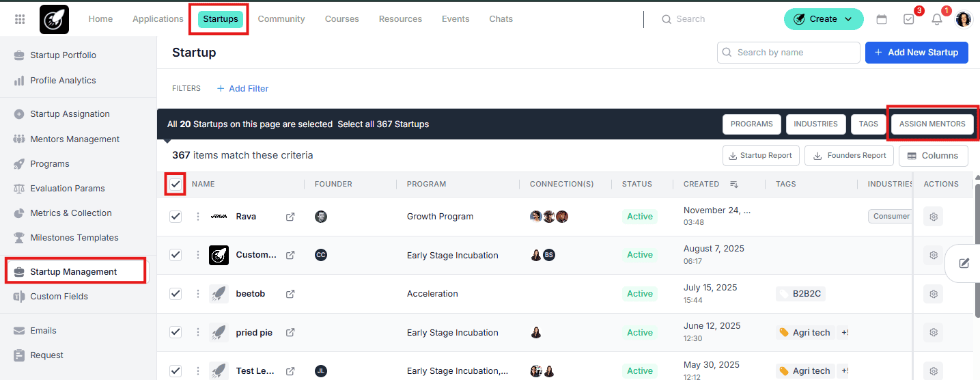Viewport: 980px width, 380px height.
Task: Click the TAGS bulk action button
Action: point(869,124)
